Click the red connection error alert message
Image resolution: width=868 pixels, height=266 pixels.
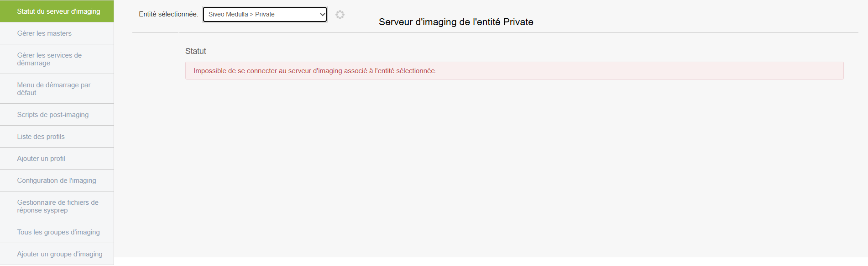(x=514, y=71)
